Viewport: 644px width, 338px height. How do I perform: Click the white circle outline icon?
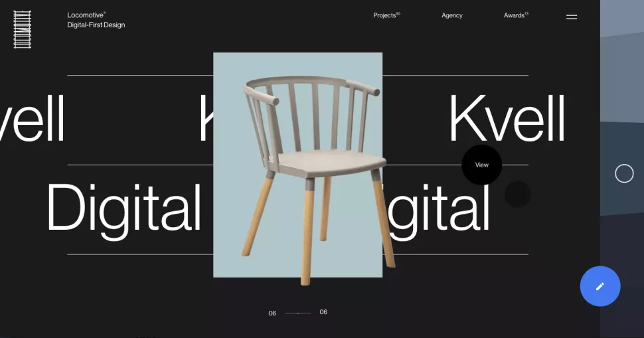coord(624,173)
